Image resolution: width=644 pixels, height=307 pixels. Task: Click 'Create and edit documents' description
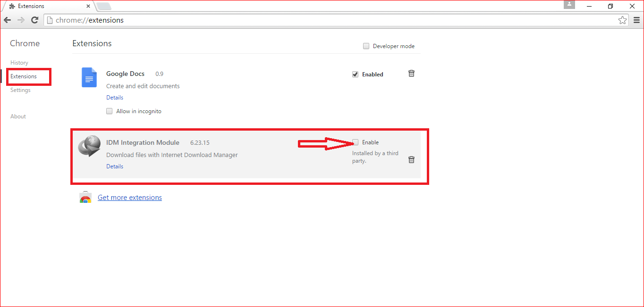point(143,86)
